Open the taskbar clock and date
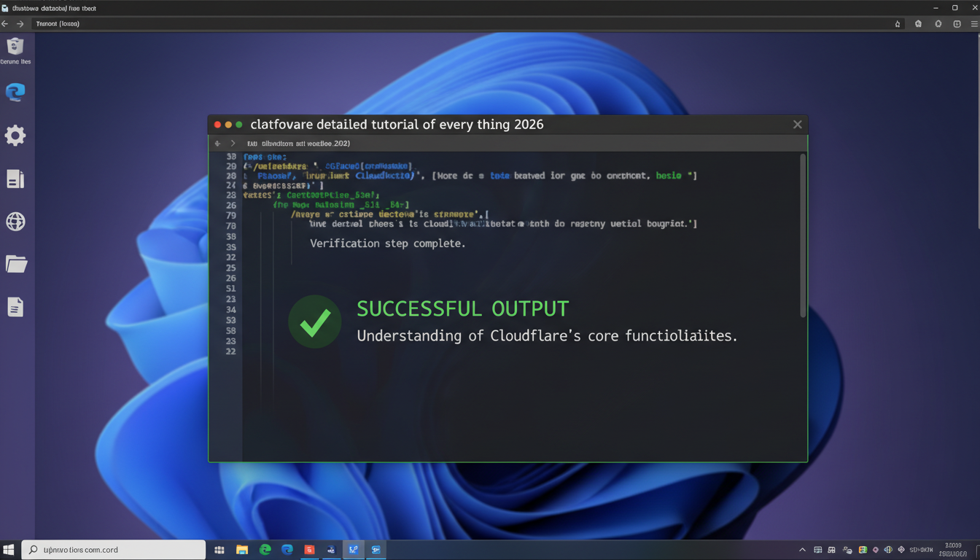The width and height of the screenshot is (980, 560). [x=953, y=549]
